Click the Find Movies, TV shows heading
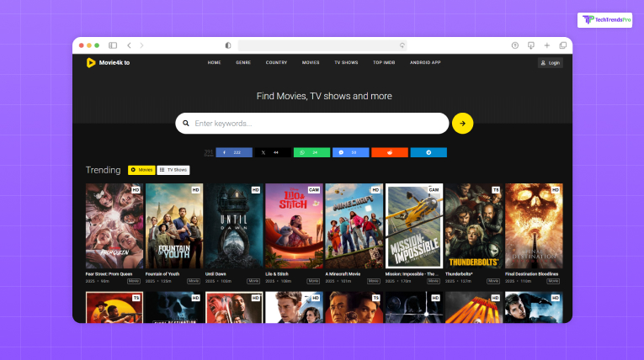 pos(324,96)
